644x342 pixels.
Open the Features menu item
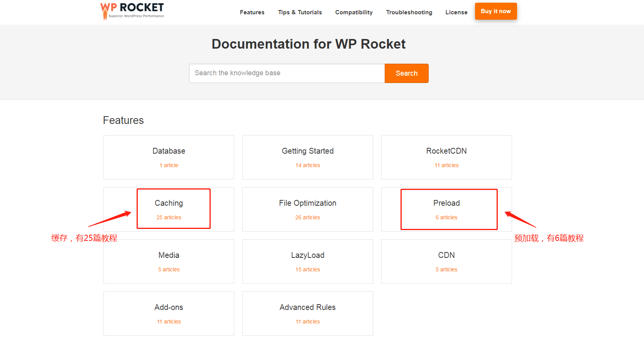pyautogui.click(x=252, y=12)
